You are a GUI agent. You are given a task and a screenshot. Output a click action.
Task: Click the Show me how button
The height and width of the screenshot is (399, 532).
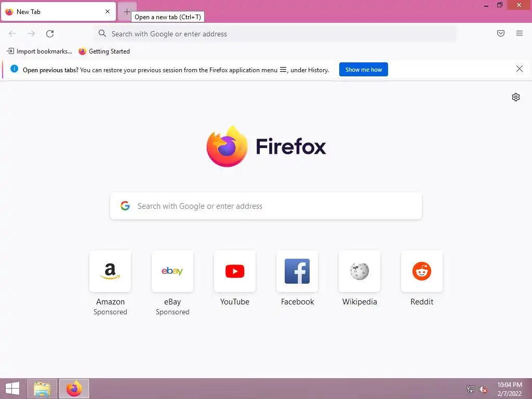point(363,70)
